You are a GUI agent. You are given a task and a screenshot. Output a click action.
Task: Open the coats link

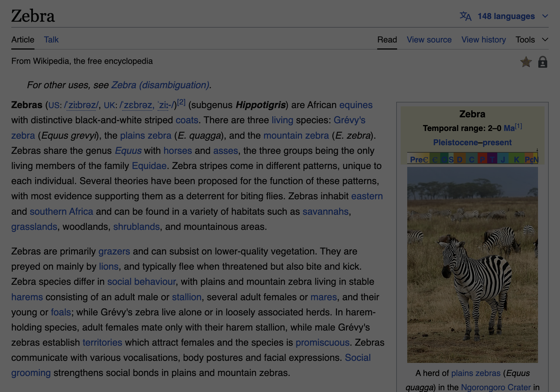pos(187,120)
